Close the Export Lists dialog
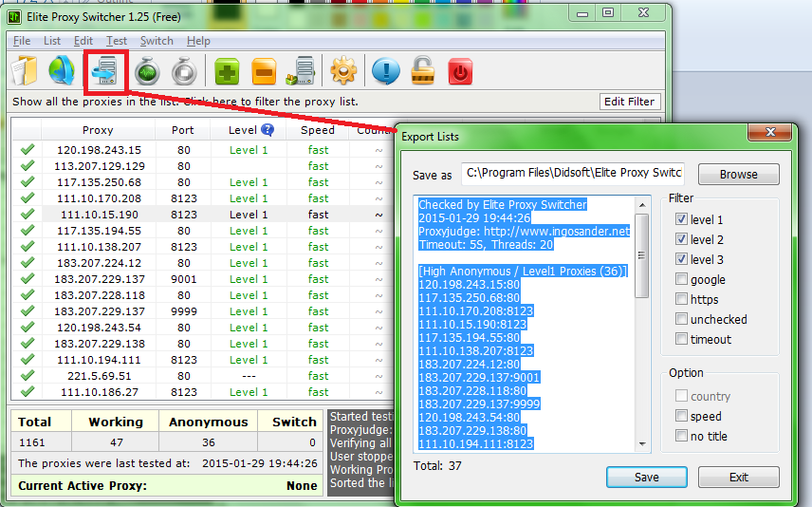The width and height of the screenshot is (812, 507). click(x=770, y=132)
